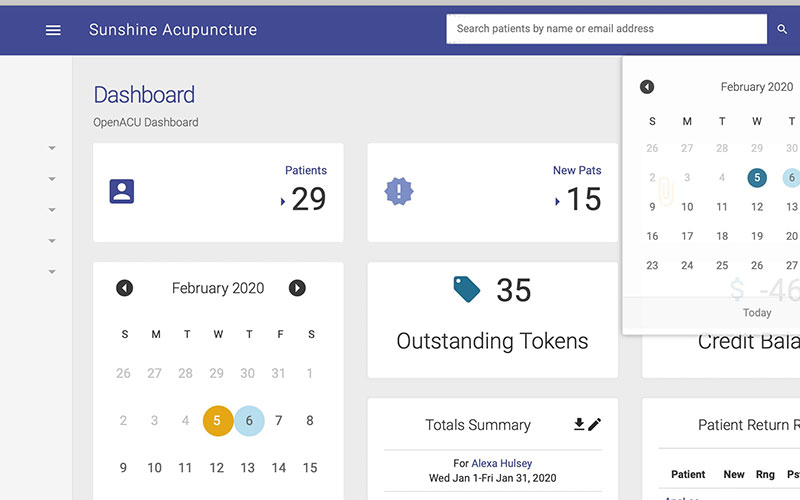Expand the first sidebar dropdown arrow

(x=52, y=148)
